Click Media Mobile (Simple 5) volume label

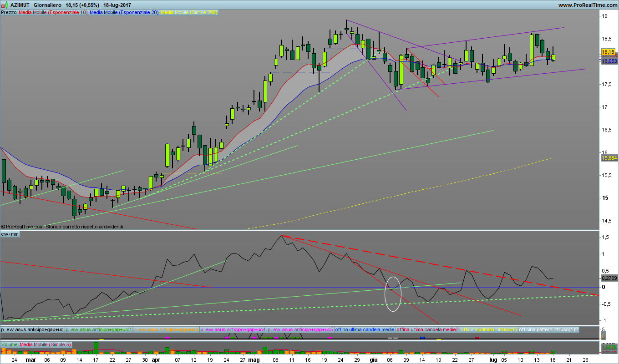45,344
